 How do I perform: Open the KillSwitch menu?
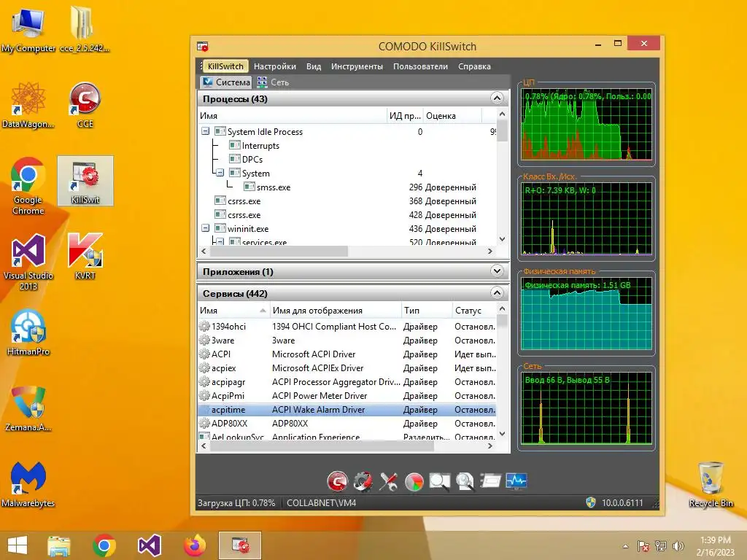(x=225, y=66)
